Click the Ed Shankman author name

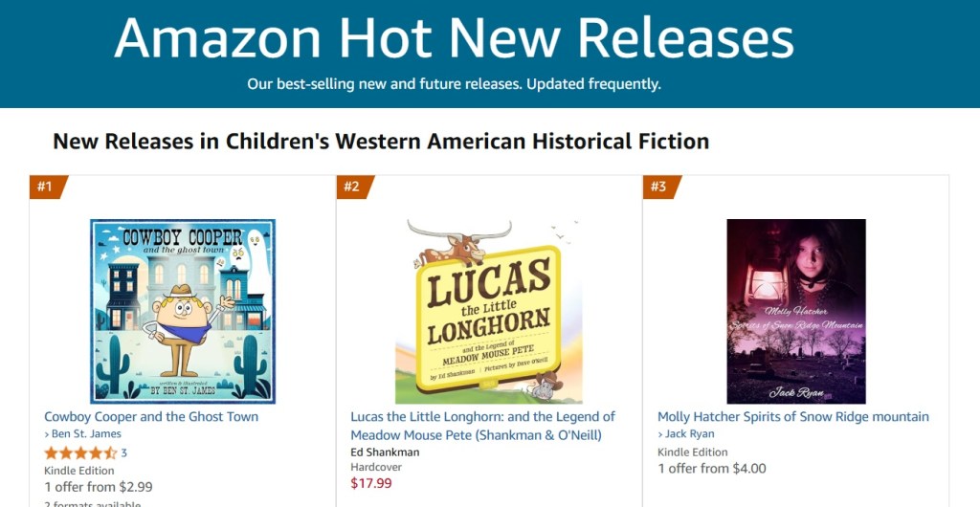[385, 452]
